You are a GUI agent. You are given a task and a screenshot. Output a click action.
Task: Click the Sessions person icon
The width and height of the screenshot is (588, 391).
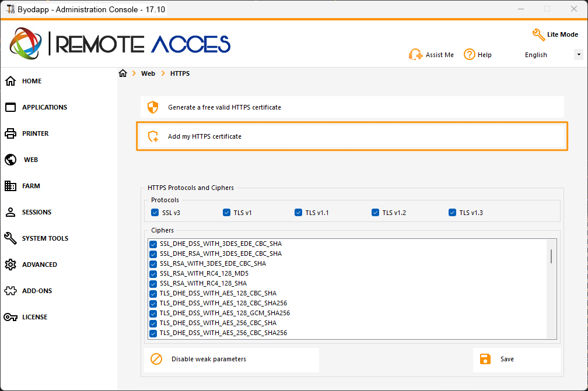(x=10, y=212)
